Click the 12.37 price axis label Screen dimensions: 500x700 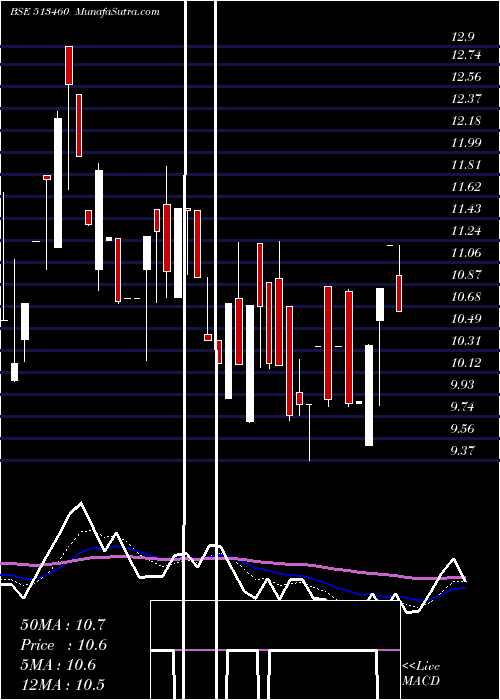(x=466, y=99)
